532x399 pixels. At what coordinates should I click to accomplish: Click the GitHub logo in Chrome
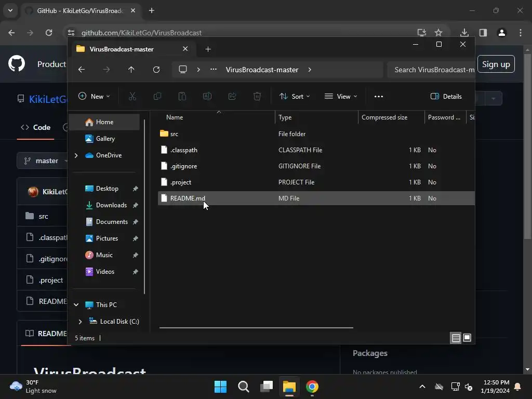17,63
